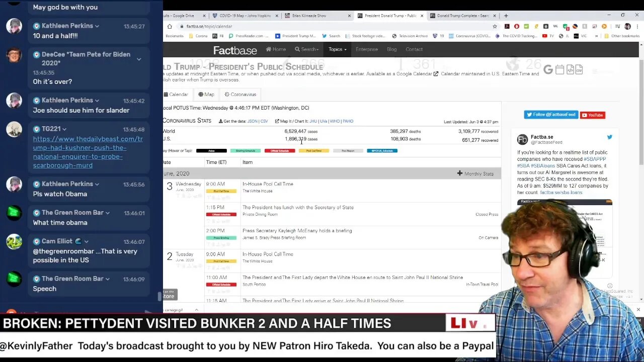Close the COVID-19 Map Johns Hopkins tab

pyautogui.click(x=276, y=16)
